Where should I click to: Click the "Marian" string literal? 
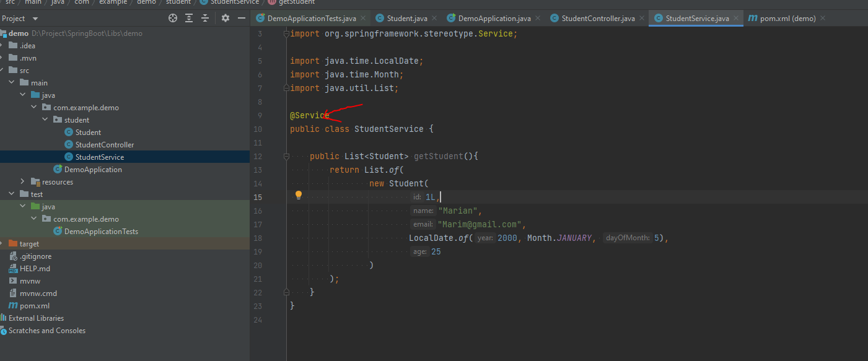click(x=458, y=211)
